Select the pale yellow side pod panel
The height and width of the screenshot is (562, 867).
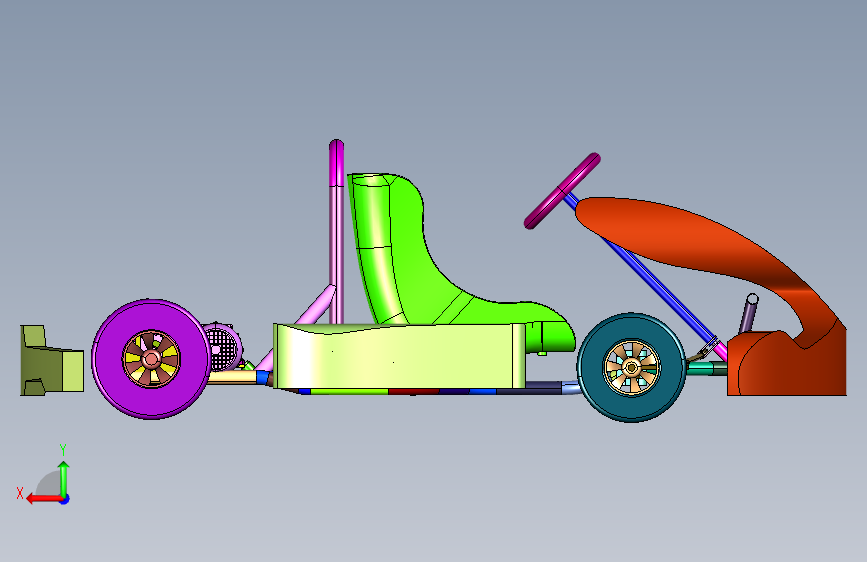tap(398, 357)
